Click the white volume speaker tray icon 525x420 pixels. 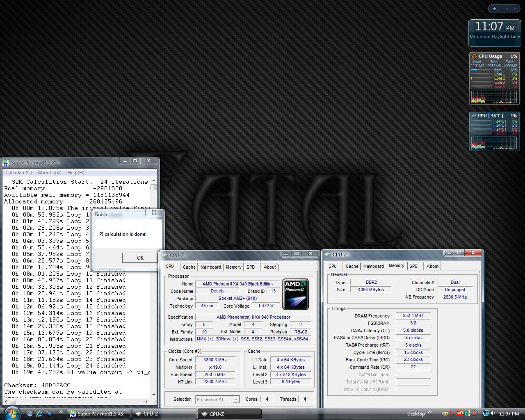point(493,413)
